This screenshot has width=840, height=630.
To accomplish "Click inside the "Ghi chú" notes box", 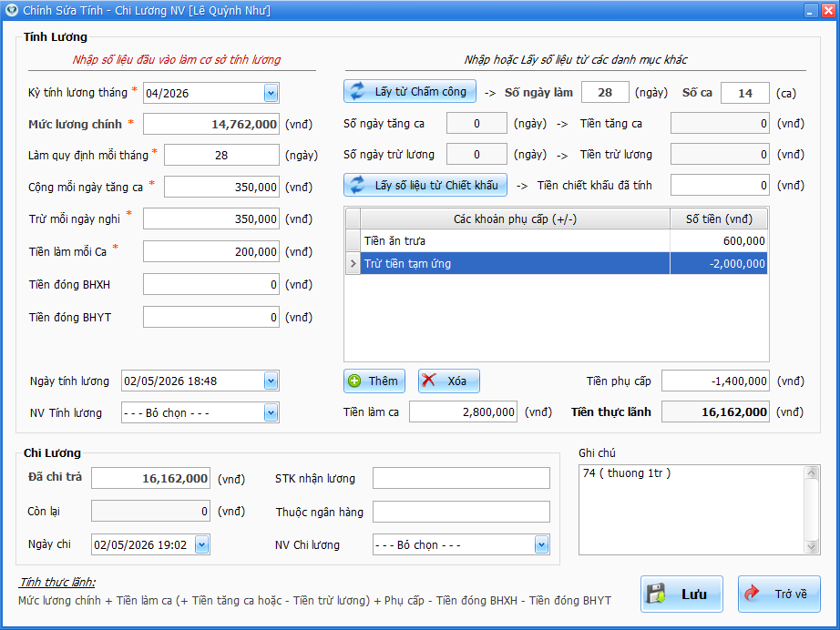I will [691, 510].
